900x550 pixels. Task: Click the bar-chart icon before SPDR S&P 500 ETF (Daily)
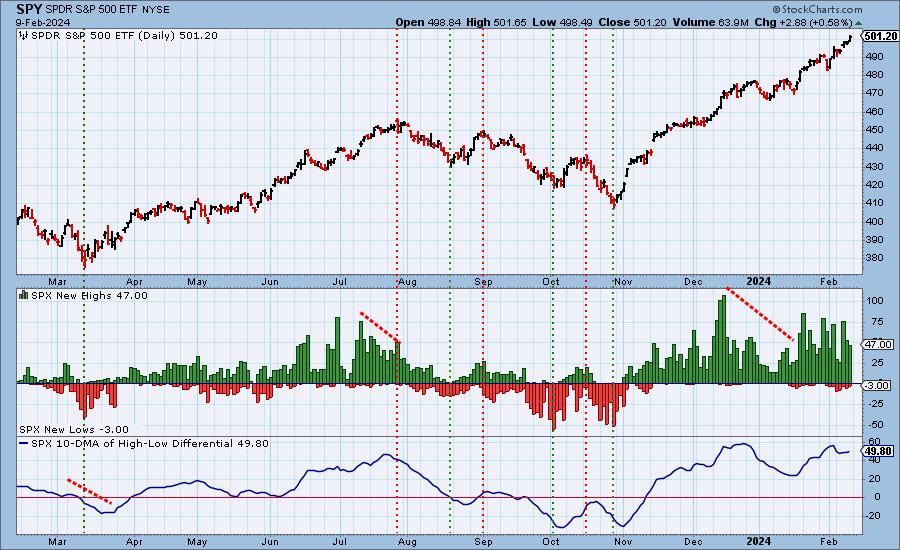tap(24, 35)
